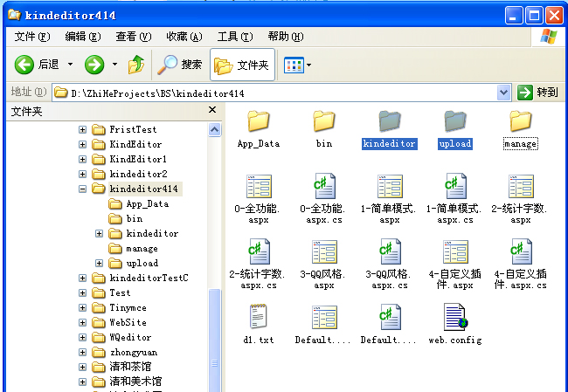This screenshot has height=392, width=568.
Task: Open the File (文件) menu
Action: coord(32,37)
